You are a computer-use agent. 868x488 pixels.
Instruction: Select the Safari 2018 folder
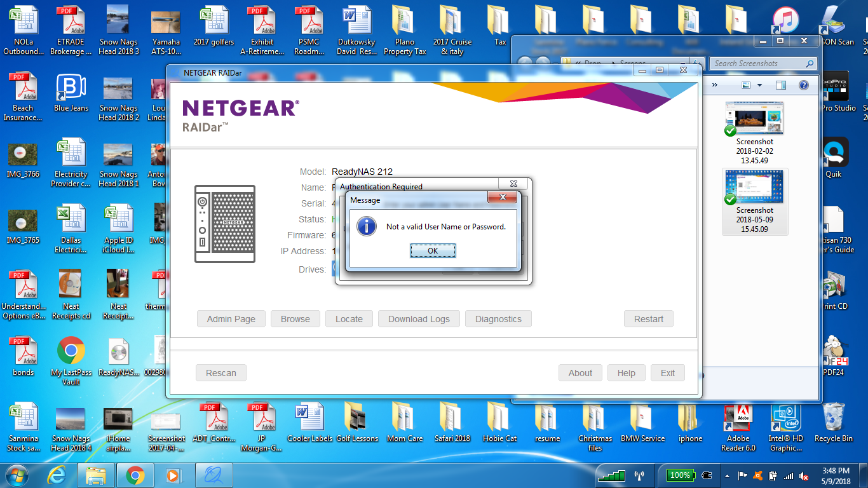click(x=452, y=422)
